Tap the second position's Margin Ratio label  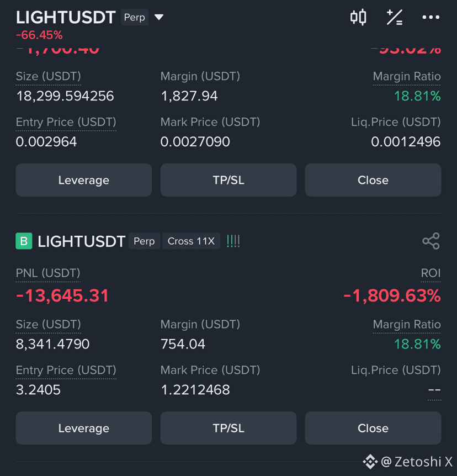pos(407,324)
